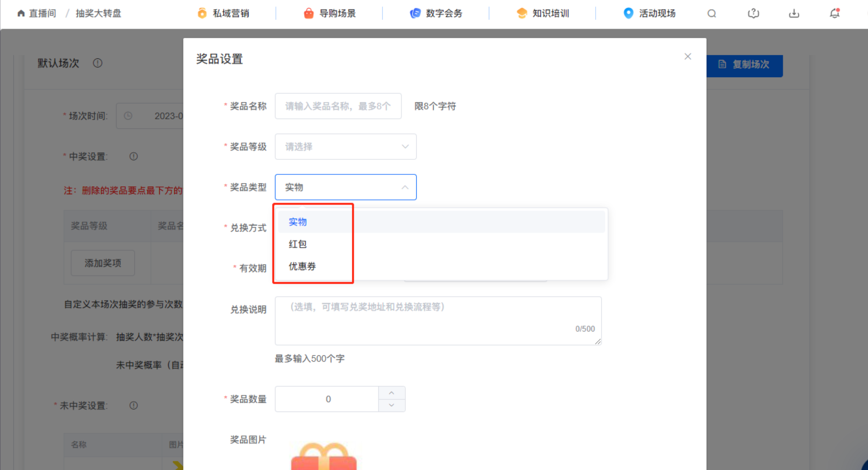
Task: Switch to the 数字会务 menu
Action: (436, 13)
